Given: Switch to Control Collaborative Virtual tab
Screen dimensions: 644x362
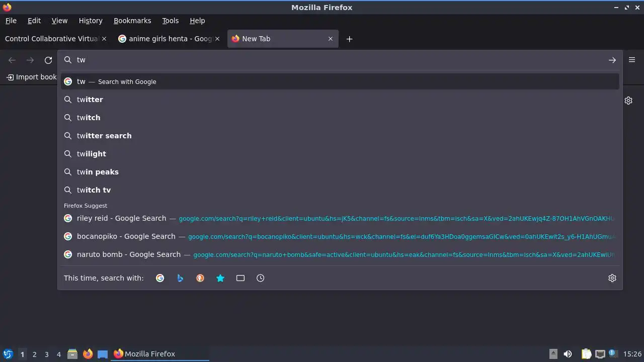Looking at the screenshot, I should tap(52, 39).
